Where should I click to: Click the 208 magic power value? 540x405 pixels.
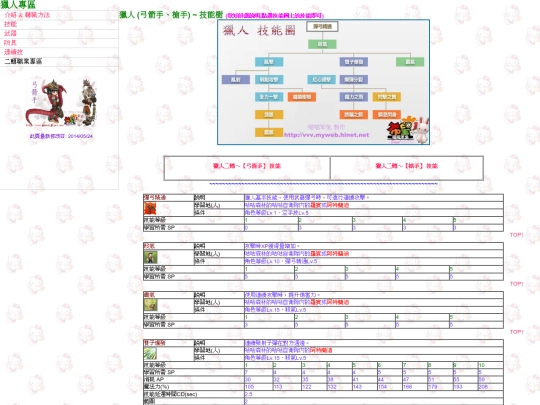[x=483, y=387]
